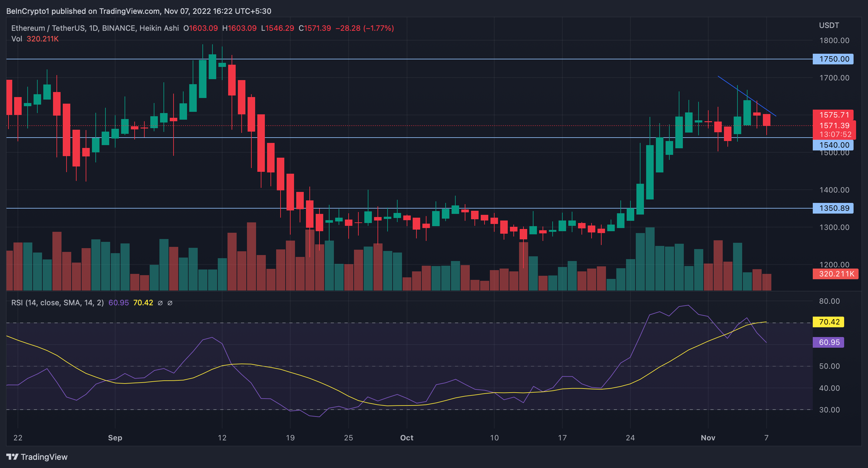Select the 1350.89 support level label

tap(833, 208)
